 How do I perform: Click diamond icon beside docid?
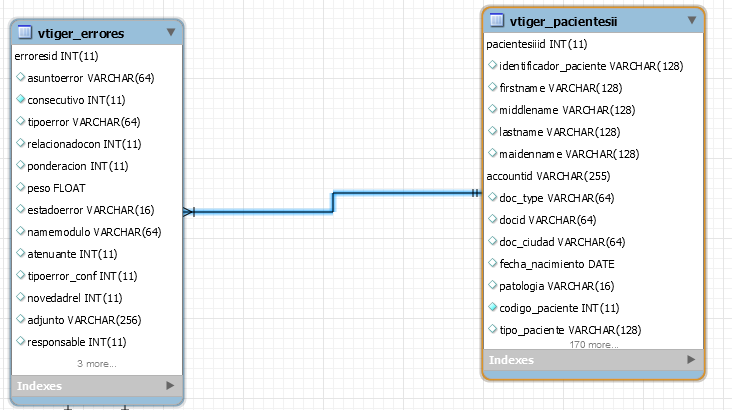pyautogui.click(x=492, y=219)
